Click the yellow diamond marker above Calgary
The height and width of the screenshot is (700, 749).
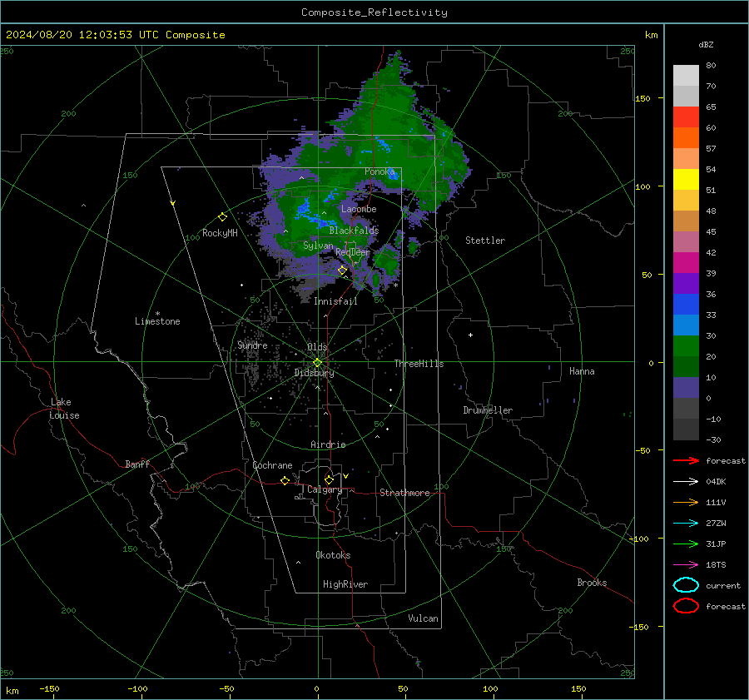tap(329, 479)
